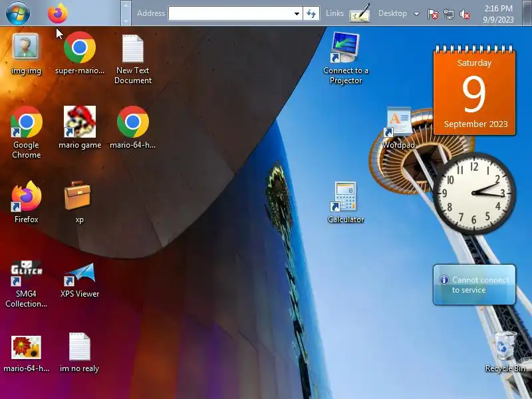Image resolution: width=532 pixels, height=399 pixels.
Task: Select the Google Chrome desktop shortcut
Action: [x=26, y=132]
